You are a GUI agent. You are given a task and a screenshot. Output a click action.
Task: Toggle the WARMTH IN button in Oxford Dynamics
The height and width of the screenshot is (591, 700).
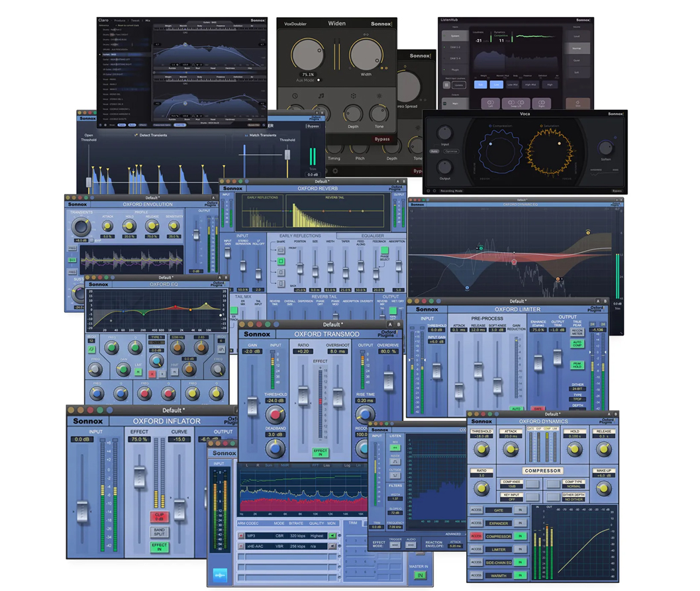[520, 575]
